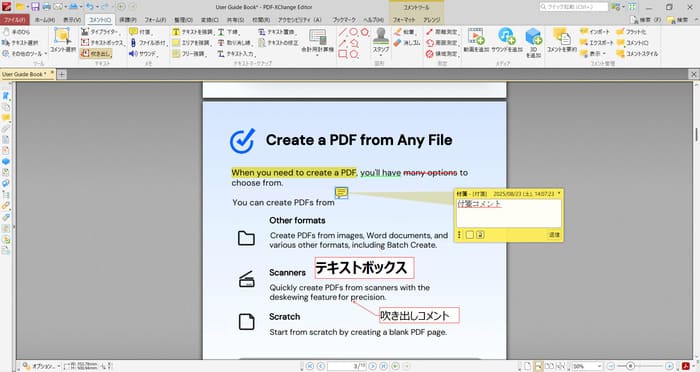Select the ファイル添付 file attachment tool
The width and height of the screenshot is (700, 372).
pos(148,42)
